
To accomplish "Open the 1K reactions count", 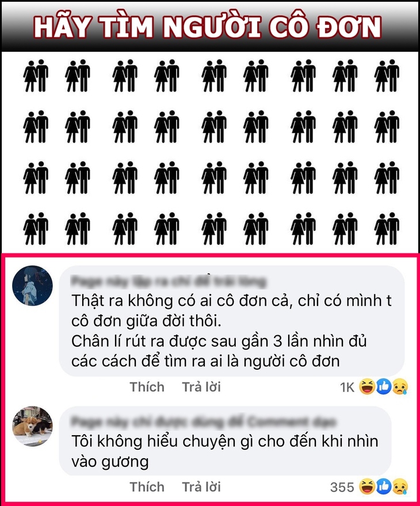I will click(x=347, y=387).
